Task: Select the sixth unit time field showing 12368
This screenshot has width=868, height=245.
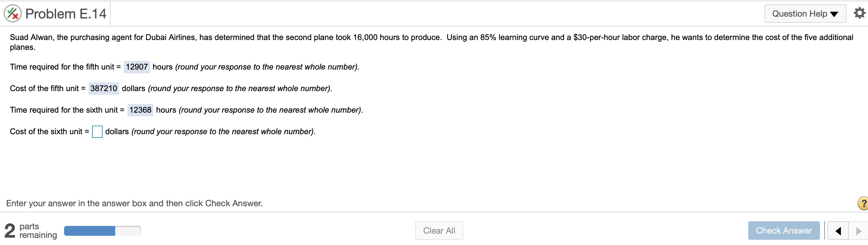Action: pos(140,110)
